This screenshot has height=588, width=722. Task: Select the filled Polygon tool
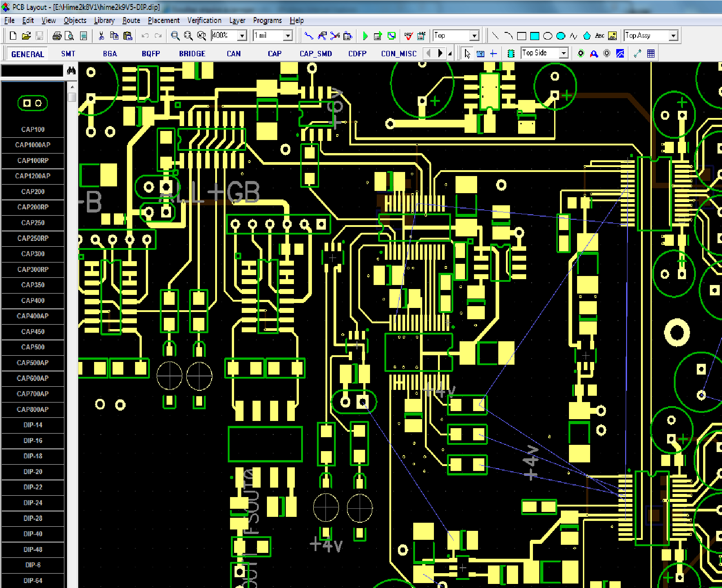(x=587, y=36)
